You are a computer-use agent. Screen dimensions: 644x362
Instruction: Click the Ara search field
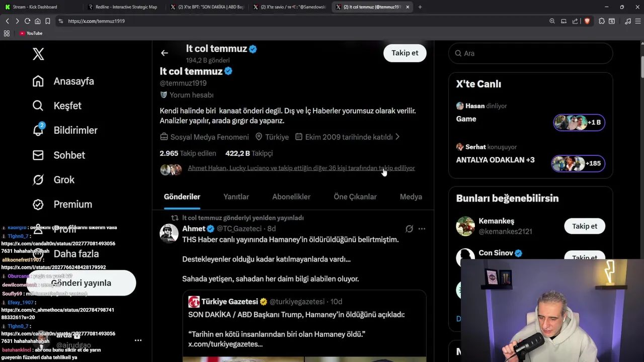(530, 53)
